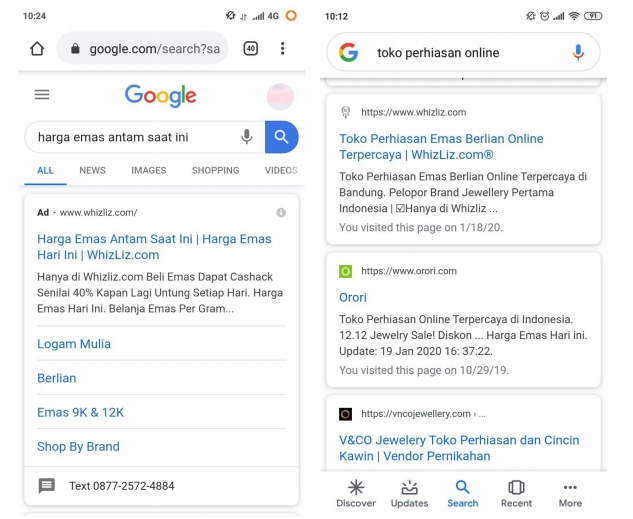Image resolution: width=633 pixels, height=519 pixels.
Task: Tap the Chrome home icon
Action: [x=37, y=49]
